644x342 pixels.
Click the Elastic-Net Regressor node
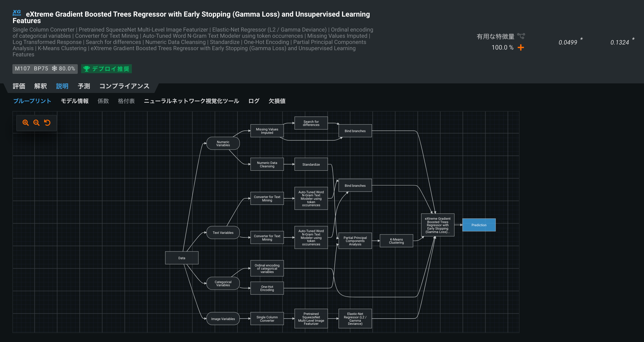pos(355,319)
